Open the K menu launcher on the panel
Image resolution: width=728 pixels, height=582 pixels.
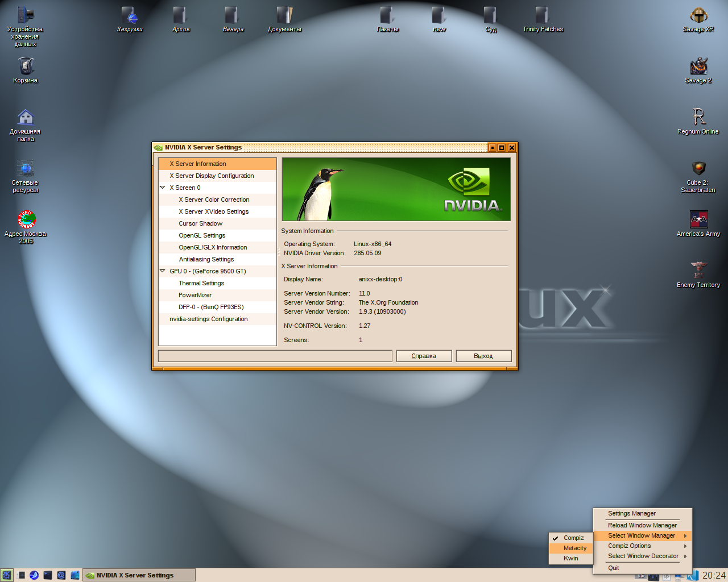click(6, 575)
